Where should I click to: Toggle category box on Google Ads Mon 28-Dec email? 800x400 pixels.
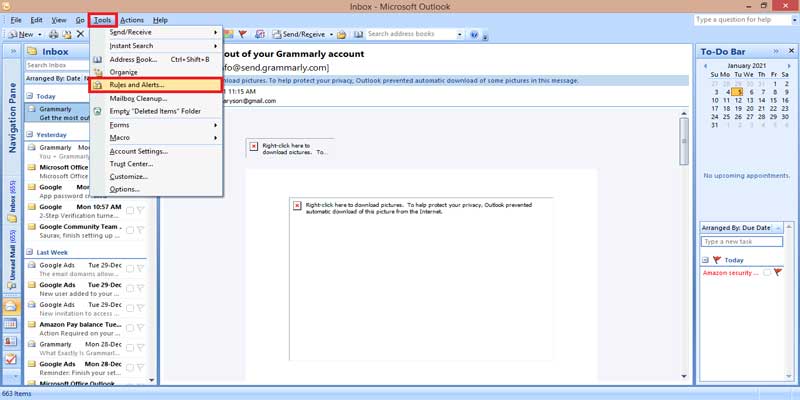coord(131,368)
